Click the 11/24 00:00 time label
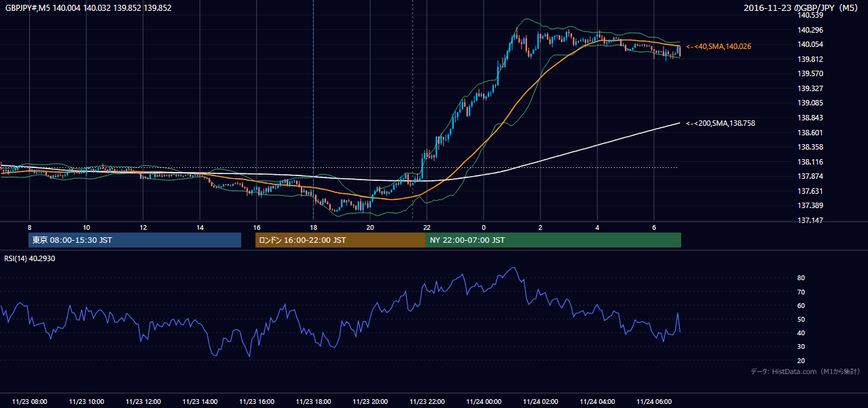The height and width of the screenshot is (408, 868). (x=484, y=402)
